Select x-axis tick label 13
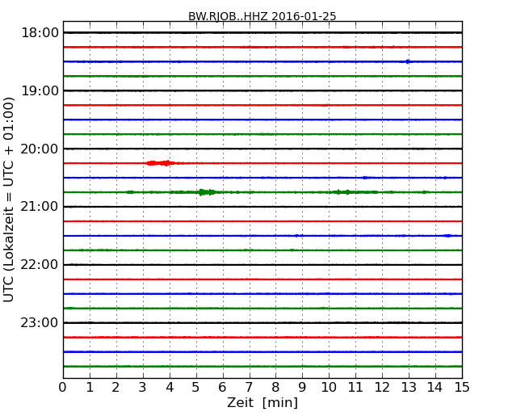 pos(409,388)
